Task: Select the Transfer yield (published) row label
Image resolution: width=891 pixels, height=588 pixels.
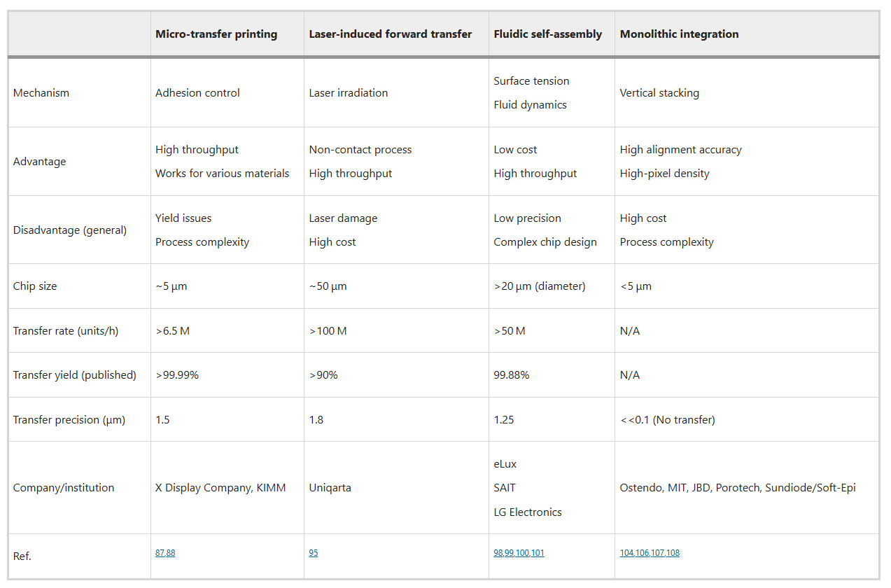Action: 74,375
